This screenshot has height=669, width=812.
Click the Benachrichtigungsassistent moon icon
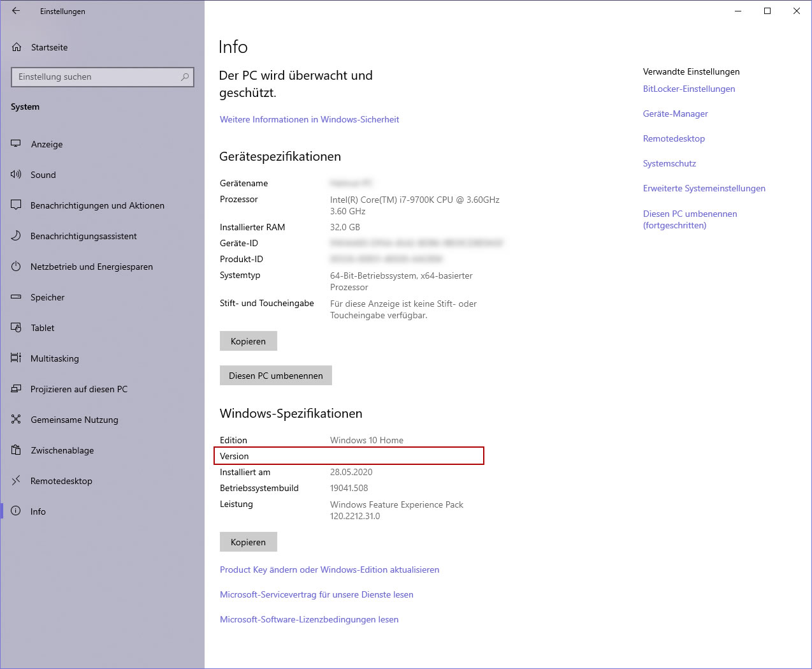(16, 236)
